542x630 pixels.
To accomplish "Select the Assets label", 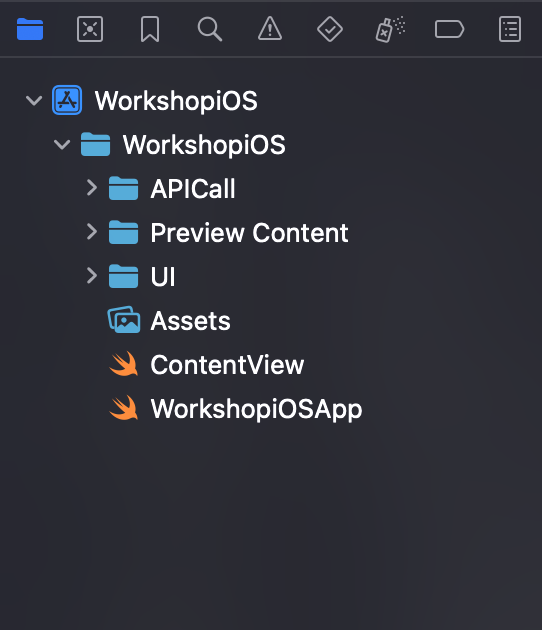I will 190,321.
